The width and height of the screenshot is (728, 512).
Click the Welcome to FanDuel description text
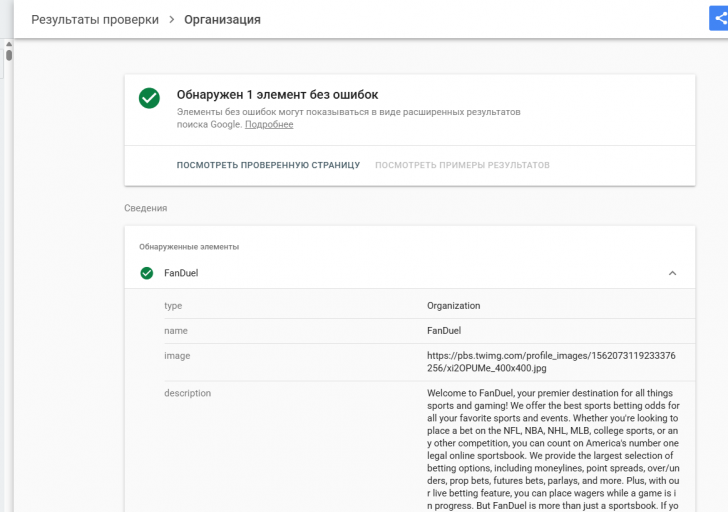(553, 449)
